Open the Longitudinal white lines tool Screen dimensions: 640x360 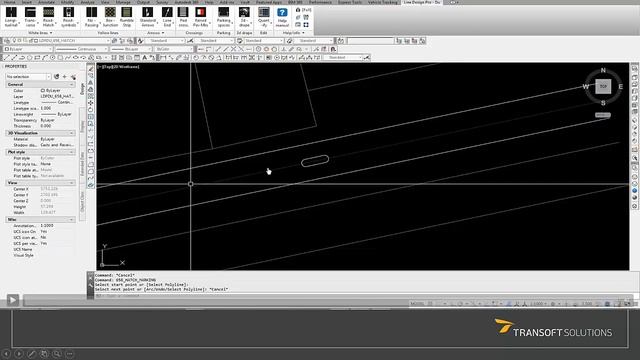(x=11, y=17)
